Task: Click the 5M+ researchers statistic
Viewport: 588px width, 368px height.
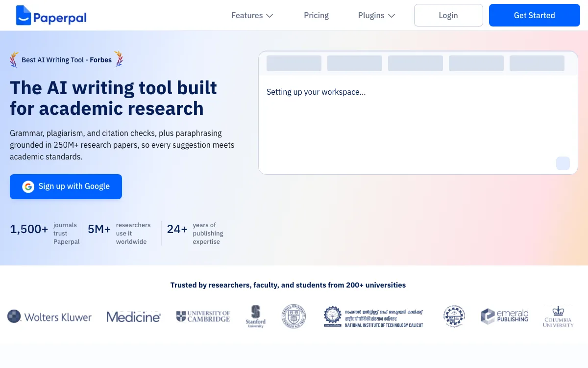Action: pyautogui.click(x=119, y=233)
